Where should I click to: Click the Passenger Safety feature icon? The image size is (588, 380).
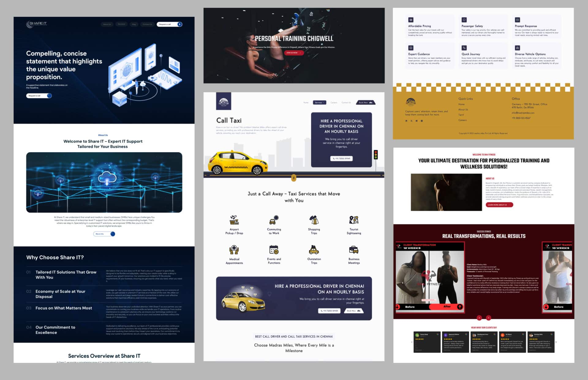point(464,20)
